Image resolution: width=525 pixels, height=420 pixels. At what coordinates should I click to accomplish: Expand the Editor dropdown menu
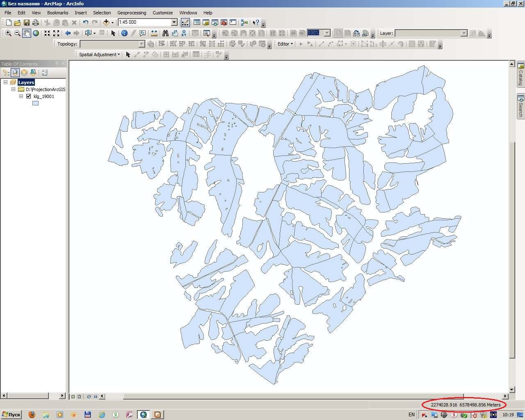pos(285,44)
